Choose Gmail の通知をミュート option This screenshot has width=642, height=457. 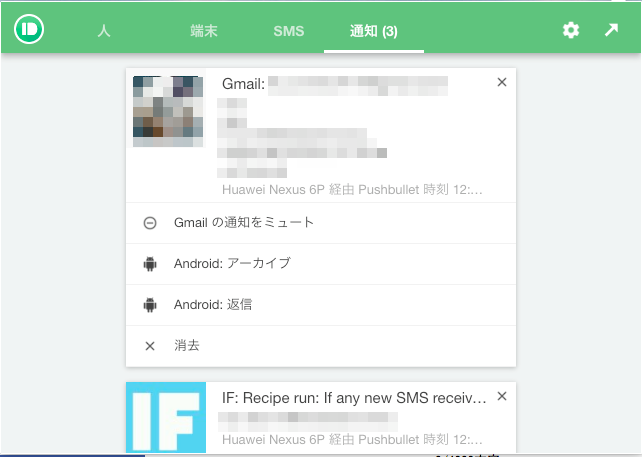point(321,223)
